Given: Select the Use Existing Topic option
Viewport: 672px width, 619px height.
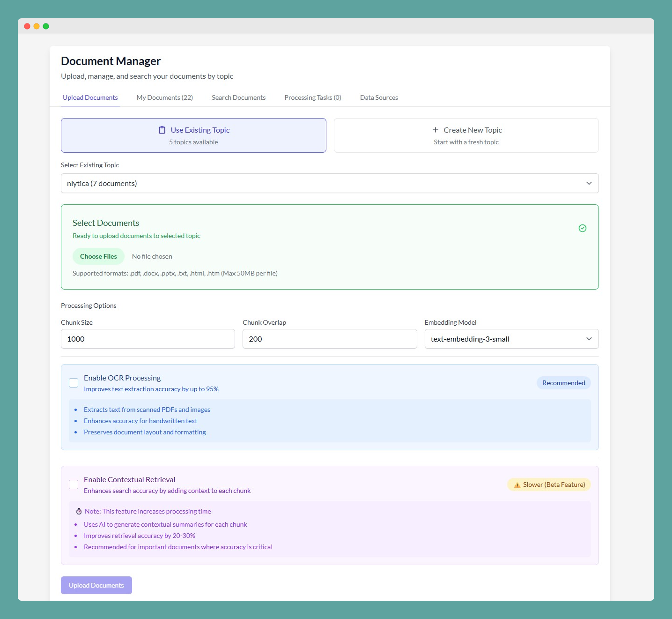Looking at the screenshot, I should click(x=193, y=135).
